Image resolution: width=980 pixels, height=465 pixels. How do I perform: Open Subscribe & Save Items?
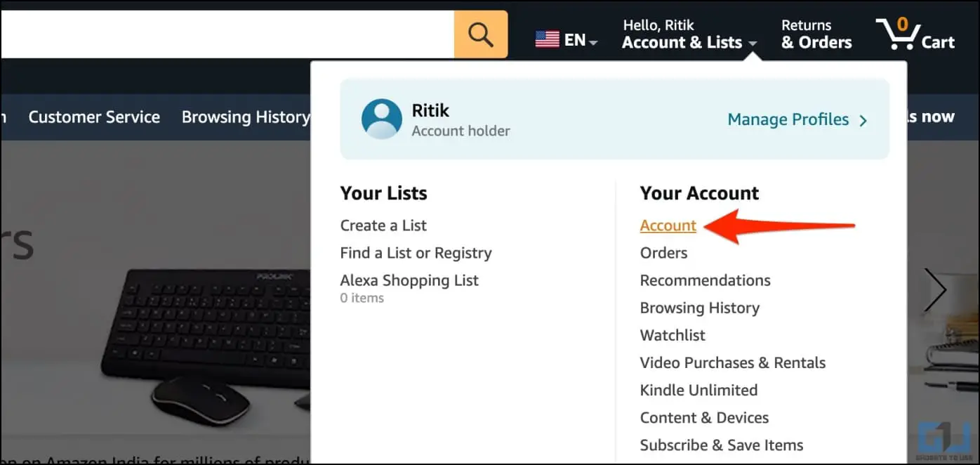pyautogui.click(x=722, y=445)
